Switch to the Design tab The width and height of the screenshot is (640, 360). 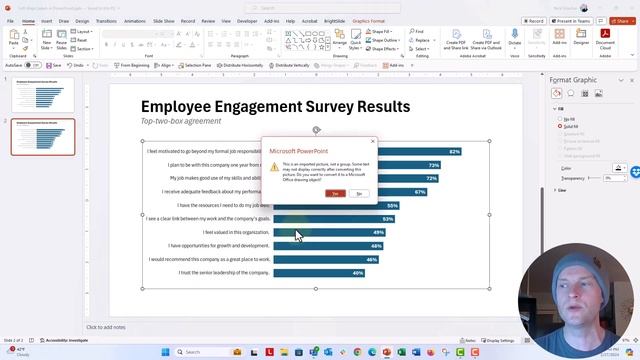pos(82,21)
